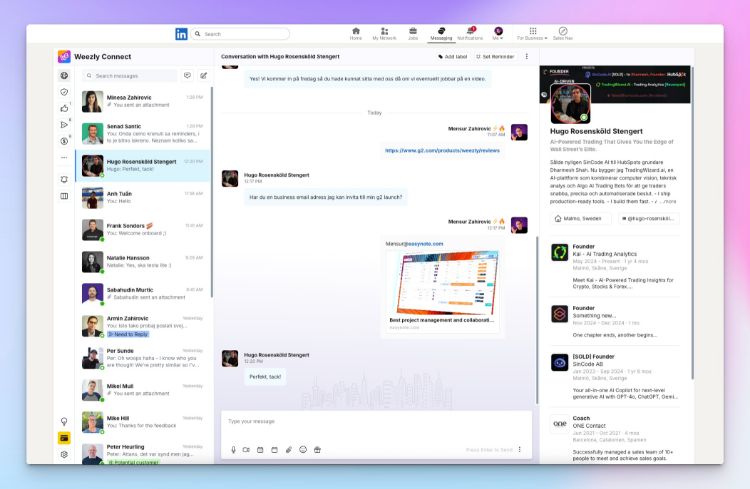Open the send arrow sidebar filter

pyautogui.click(x=64, y=125)
